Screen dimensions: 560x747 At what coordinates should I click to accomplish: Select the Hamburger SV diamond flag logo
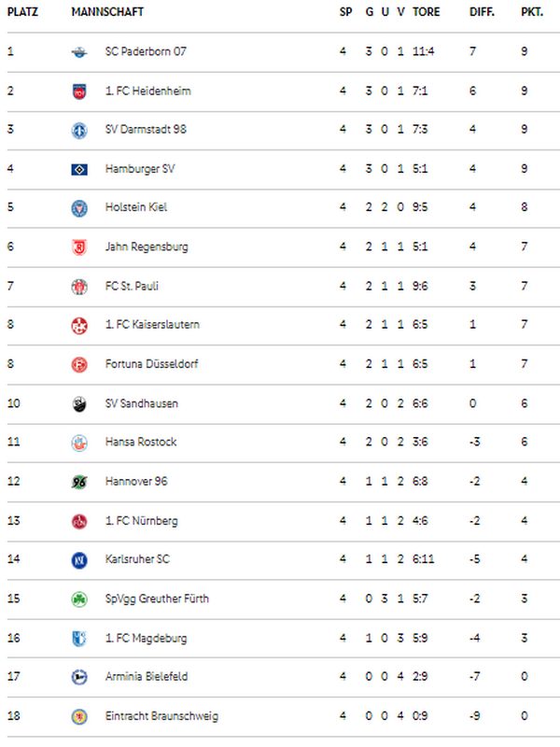point(79,169)
